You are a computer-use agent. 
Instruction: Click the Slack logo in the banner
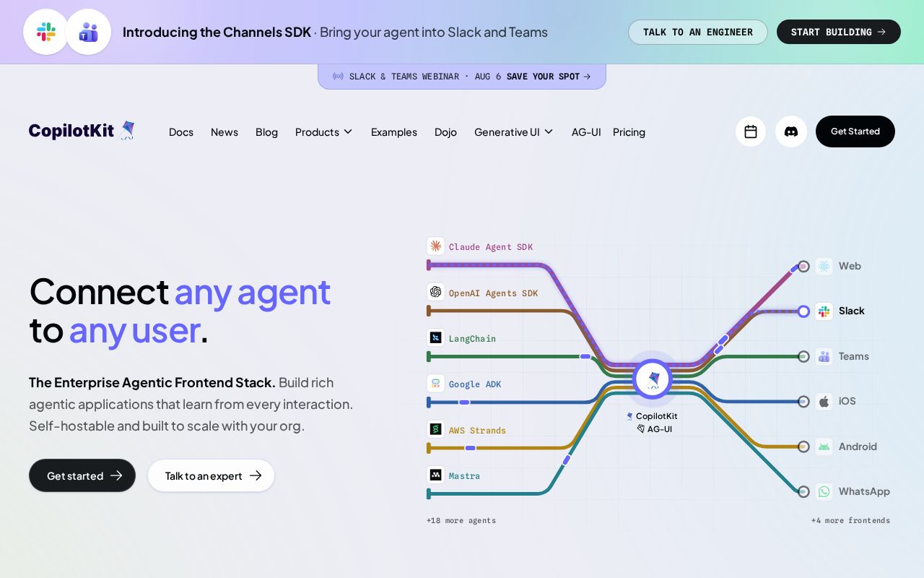(46, 32)
